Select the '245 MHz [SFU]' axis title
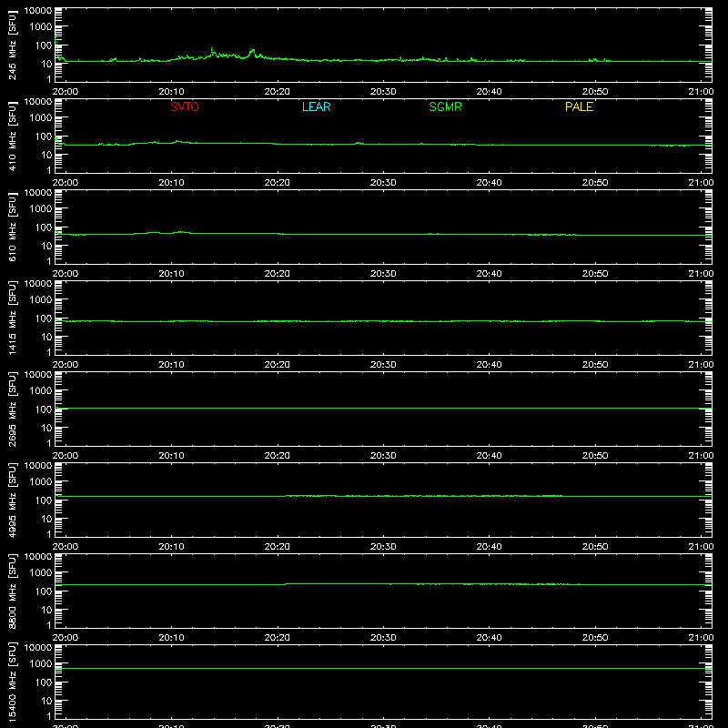Viewport: 728px width, 728px height. [12, 45]
